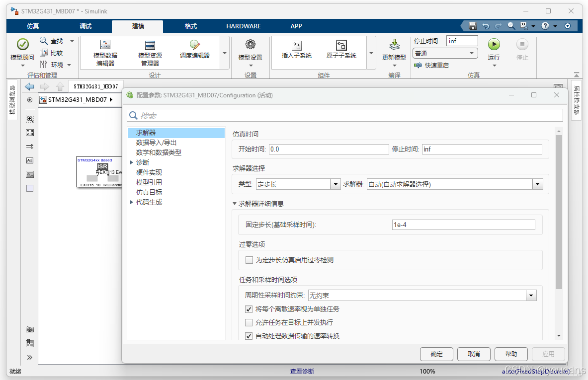This screenshot has height=380, width=588.
Task: Click the 查看诊断 link in status bar
Action: [302, 372]
